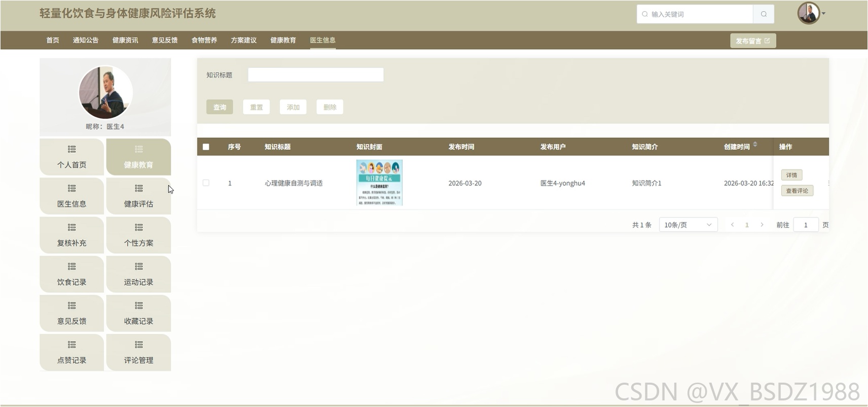
Task: Open the 饮食记录 sidebar tile
Action: point(71,275)
